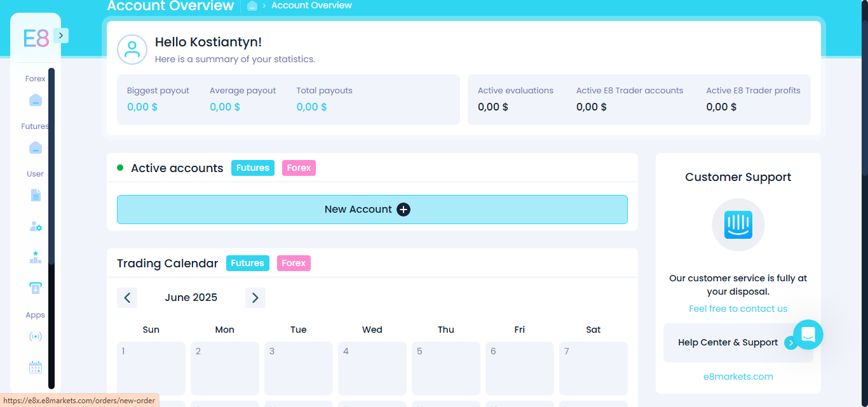Click Average payout value 0,00 $
The image size is (868, 407).
[x=225, y=107]
